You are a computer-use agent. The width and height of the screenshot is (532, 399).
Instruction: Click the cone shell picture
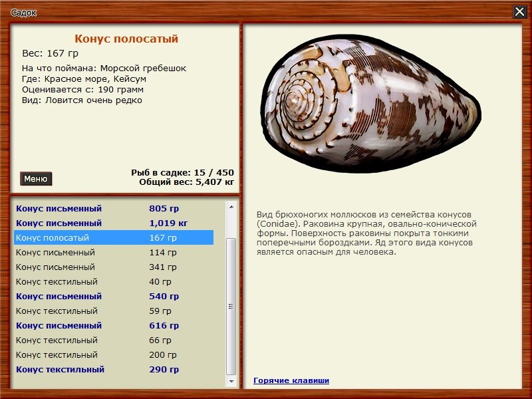pos(371,104)
